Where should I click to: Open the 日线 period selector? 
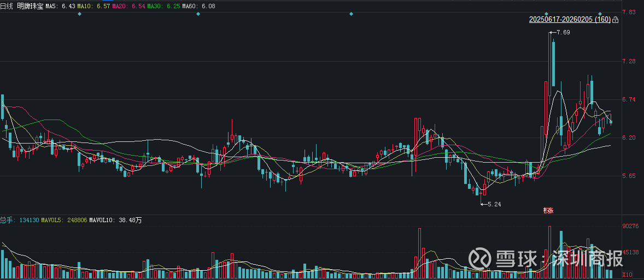tap(7, 5)
